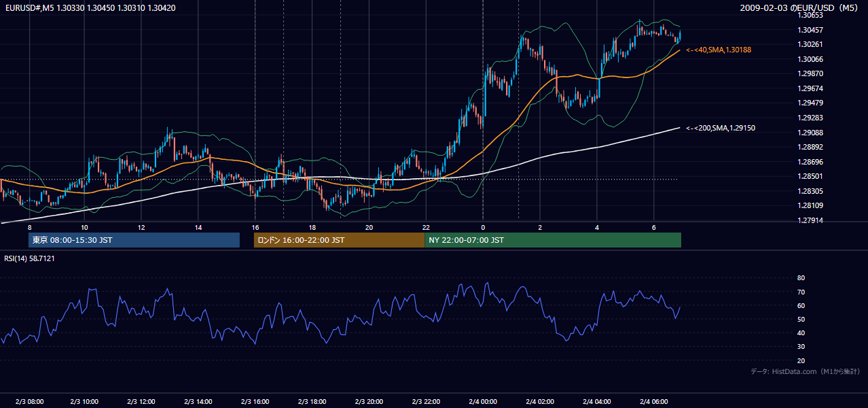Click the 2/4 04:00 date axis label
The width and height of the screenshot is (868, 408).
click(x=596, y=402)
